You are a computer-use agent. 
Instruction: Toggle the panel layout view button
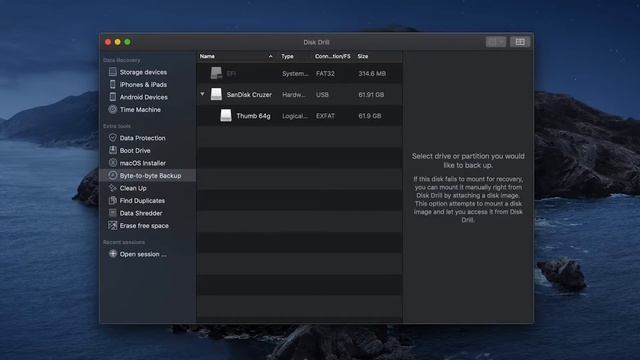(x=520, y=42)
